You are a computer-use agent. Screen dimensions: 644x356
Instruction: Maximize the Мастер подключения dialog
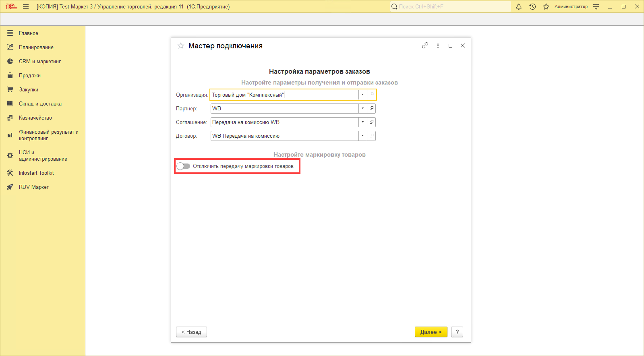pos(450,46)
